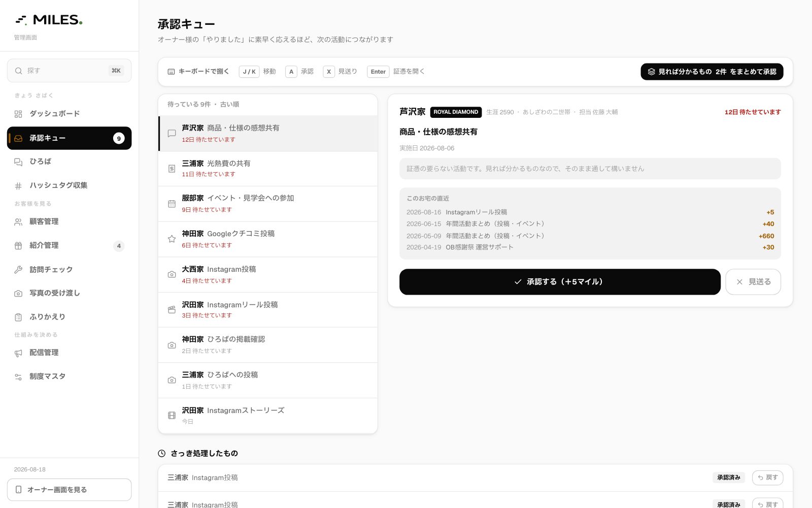Click 承認する（+5マイル） button
The height and width of the screenshot is (508, 812).
click(x=560, y=282)
